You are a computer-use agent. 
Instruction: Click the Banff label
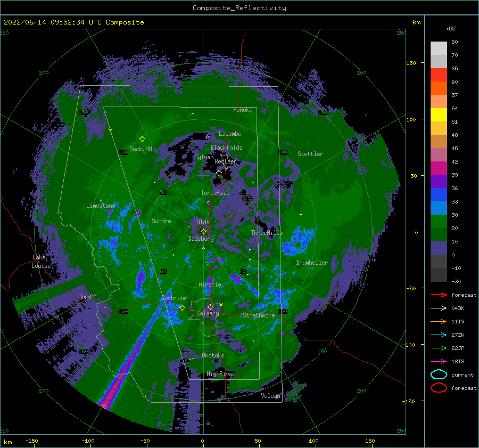pos(88,297)
